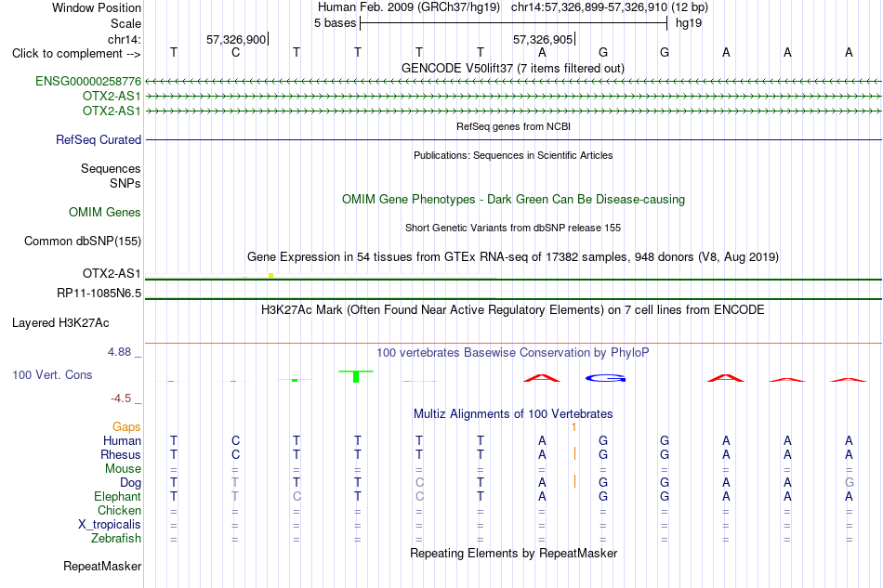The width and height of the screenshot is (883, 588).
Task: Select the Chicken species row label
Action: tap(119, 510)
